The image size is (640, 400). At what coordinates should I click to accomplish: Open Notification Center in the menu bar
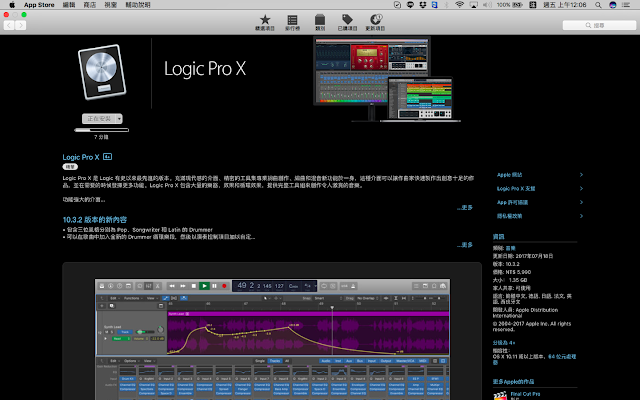point(626,5)
